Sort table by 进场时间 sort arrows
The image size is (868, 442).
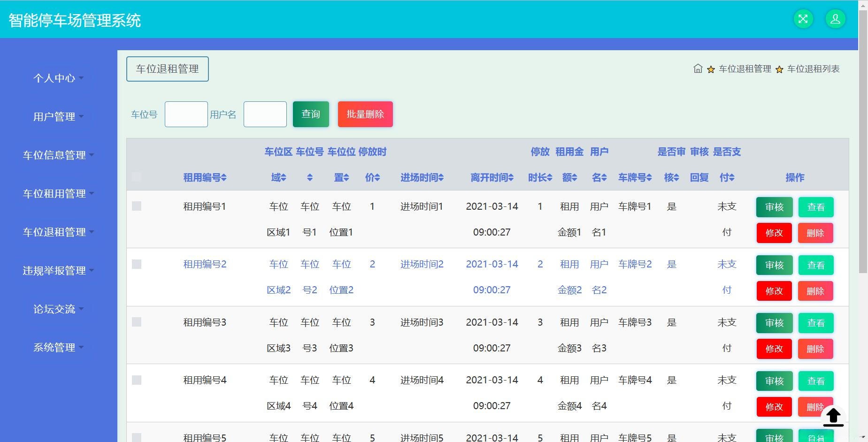[x=441, y=178]
